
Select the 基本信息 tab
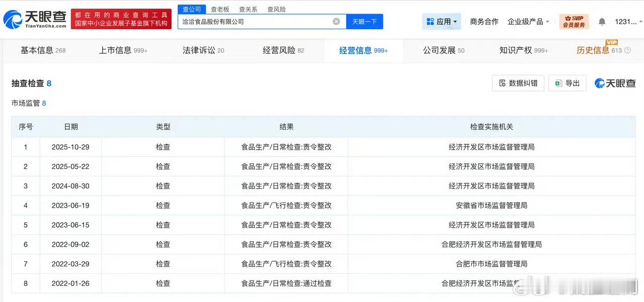(35, 50)
